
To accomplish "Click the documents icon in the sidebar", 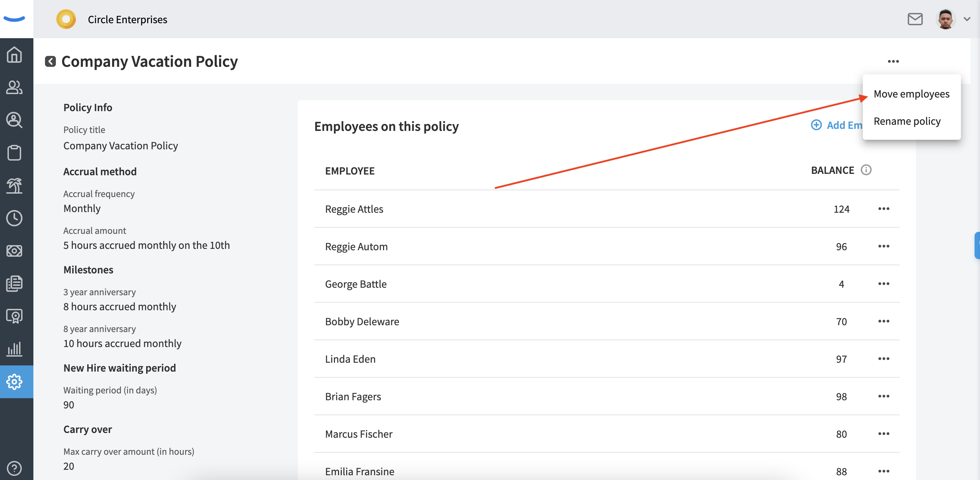I will point(14,283).
